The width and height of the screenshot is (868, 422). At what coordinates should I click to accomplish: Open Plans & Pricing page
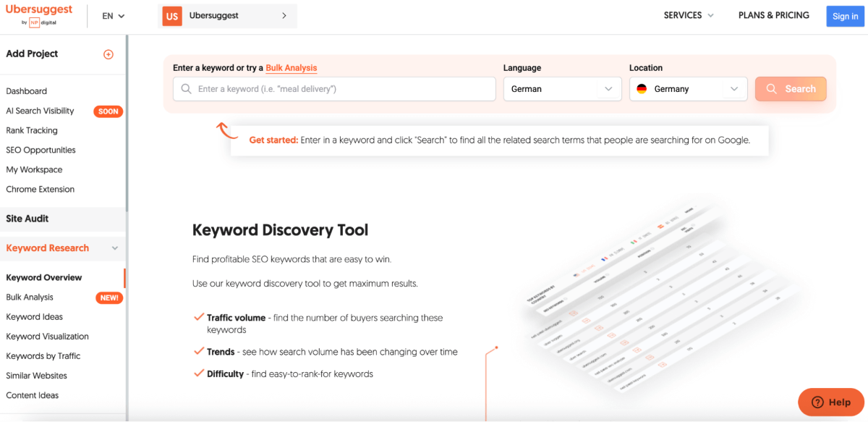point(774,15)
